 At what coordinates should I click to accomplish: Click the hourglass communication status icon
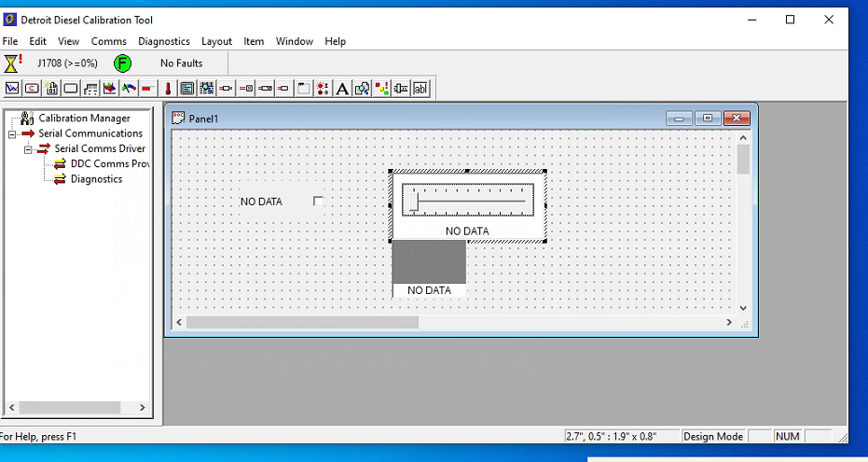click(11, 63)
